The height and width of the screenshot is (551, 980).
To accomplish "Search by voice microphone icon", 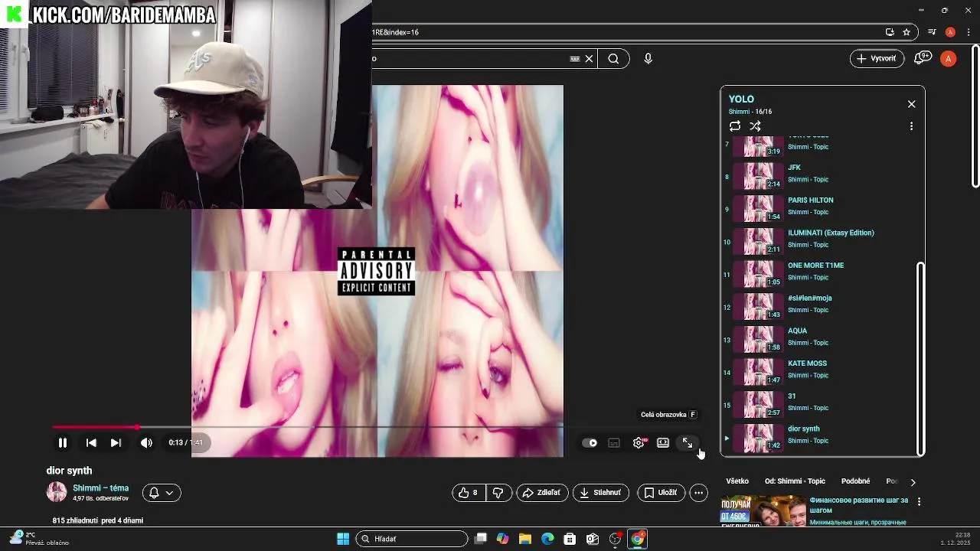I will click(x=648, y=59).
